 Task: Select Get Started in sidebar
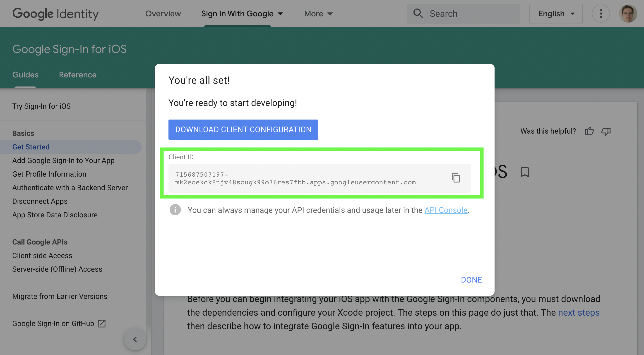[71, 147]
